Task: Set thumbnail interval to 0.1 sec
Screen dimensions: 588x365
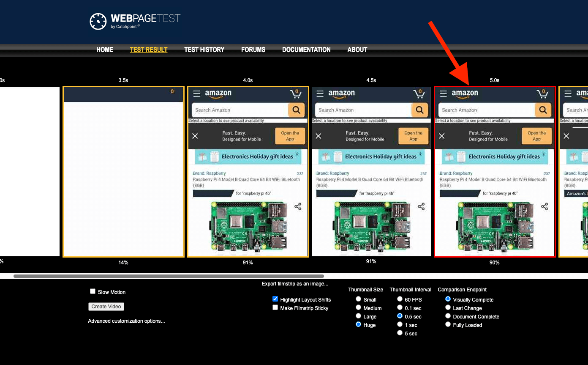Action: [x=400, y=307]
